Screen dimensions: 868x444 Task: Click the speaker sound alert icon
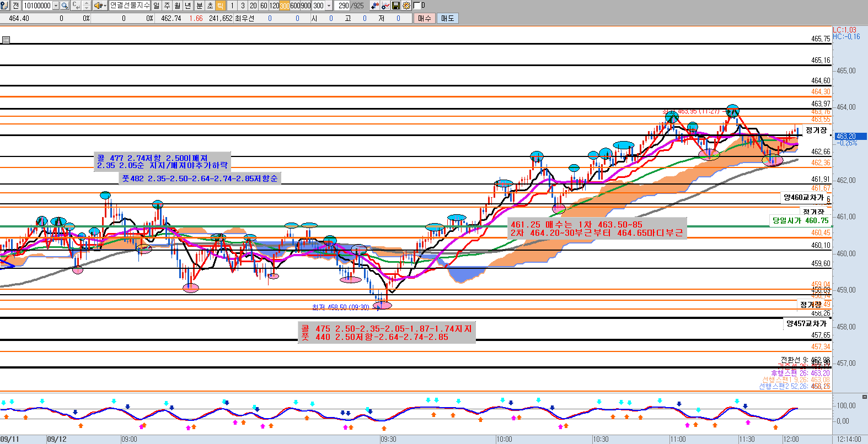coord(98,6)
